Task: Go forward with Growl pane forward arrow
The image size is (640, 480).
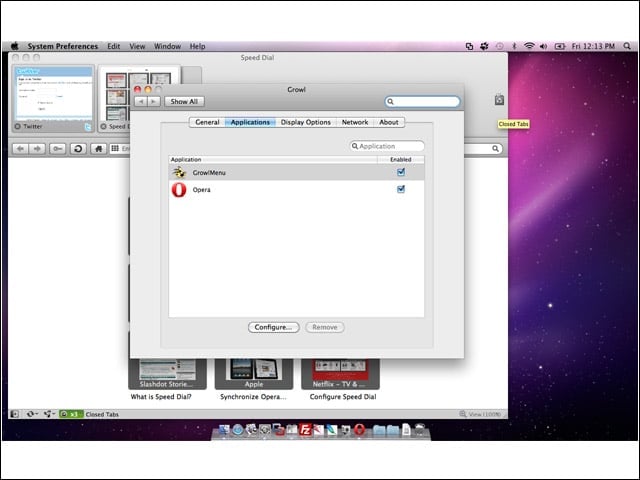Action: coord(153,101)
